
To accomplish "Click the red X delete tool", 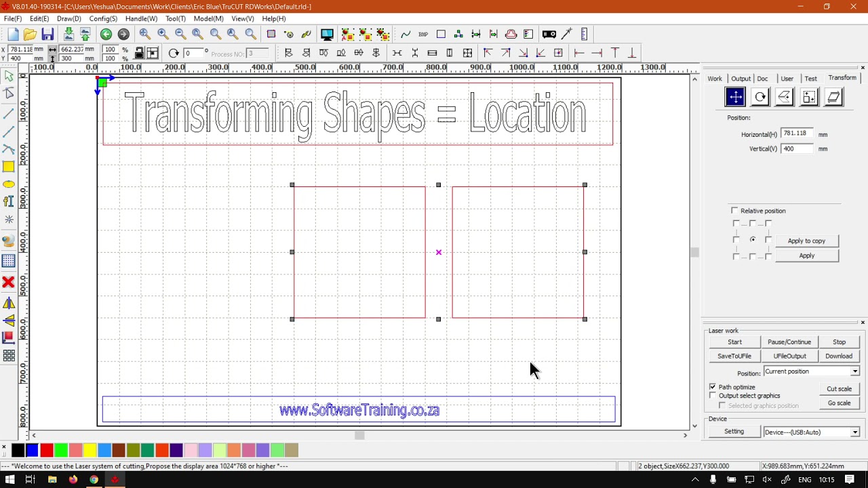I will 9,282.
